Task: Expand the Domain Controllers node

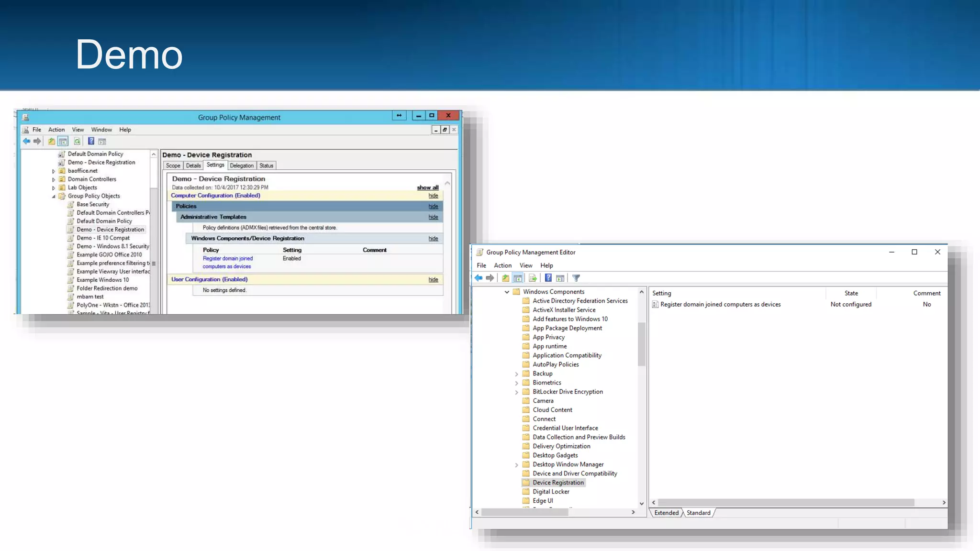Action: tap(54, 179)
